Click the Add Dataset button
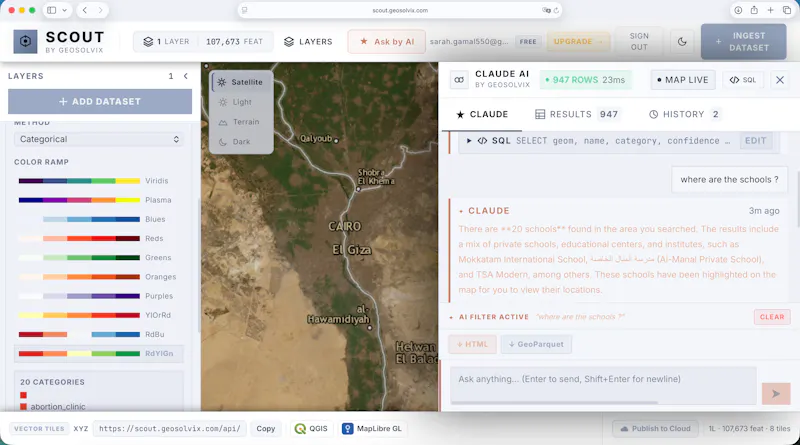 coord(100,102)
